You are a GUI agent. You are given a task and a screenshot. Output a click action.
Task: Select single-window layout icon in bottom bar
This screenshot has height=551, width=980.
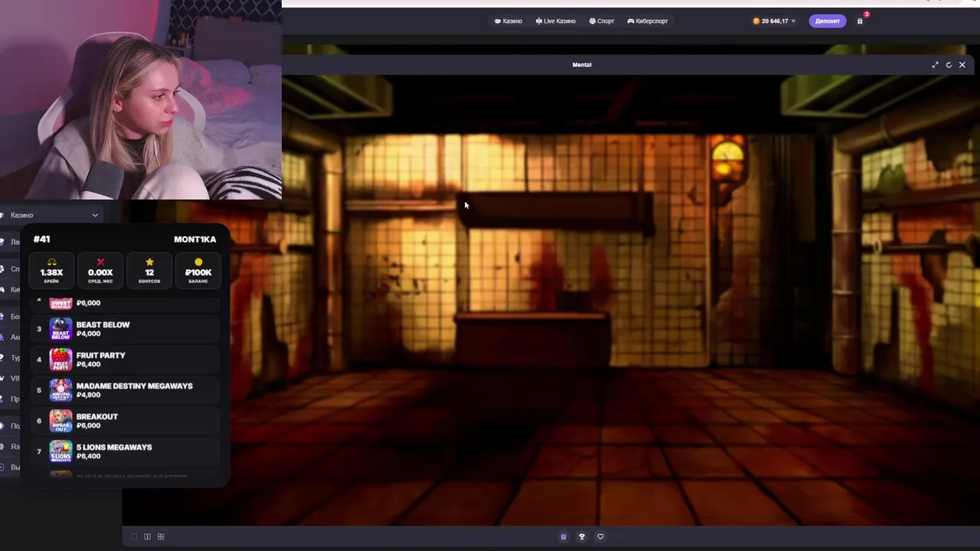tap(134, 536)
